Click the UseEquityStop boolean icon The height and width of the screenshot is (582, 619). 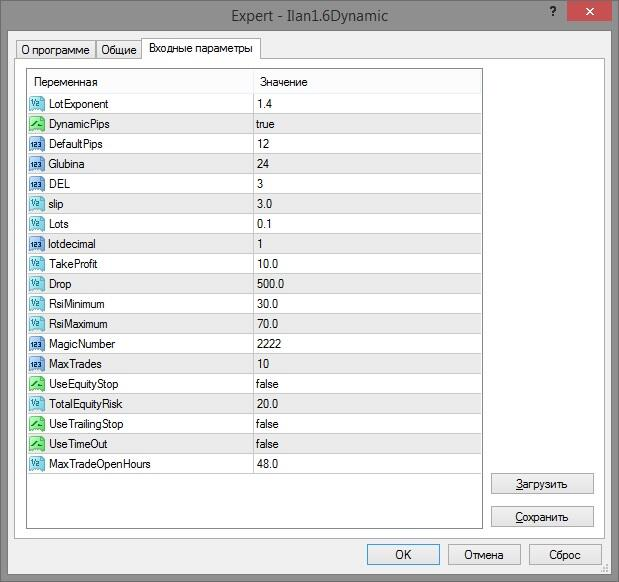coord(37,384)
